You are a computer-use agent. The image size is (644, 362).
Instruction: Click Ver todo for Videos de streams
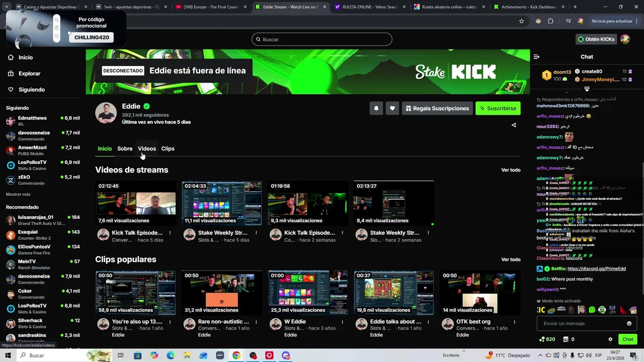511,170
